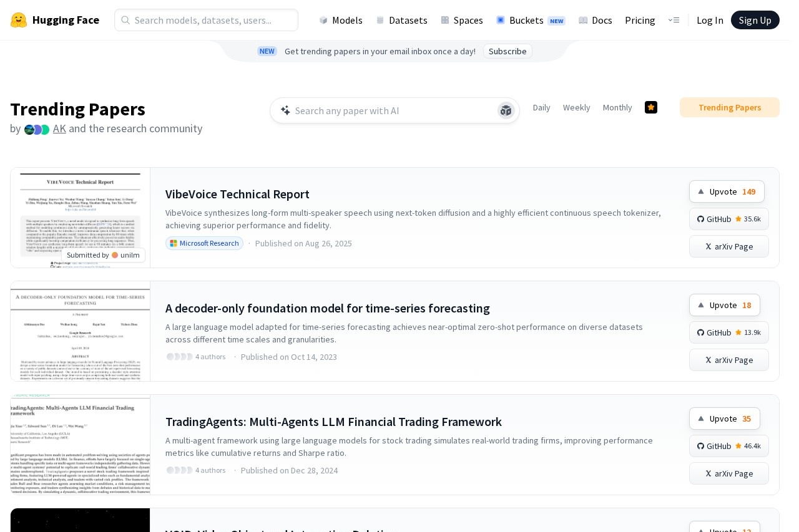The height and width of the screenshot is (532, 799).
Task: Click 'Published on Oct 14, 2023' text
Action: pos(289,357)
